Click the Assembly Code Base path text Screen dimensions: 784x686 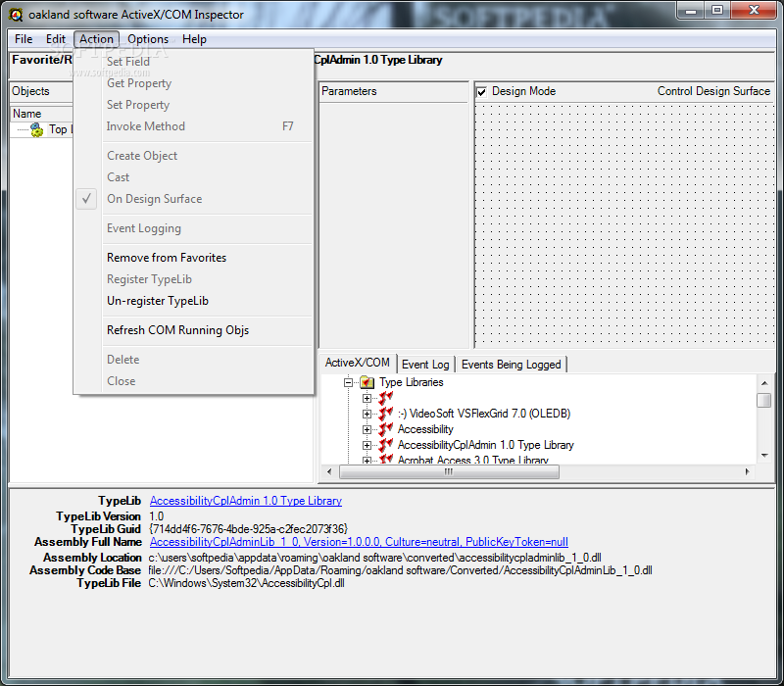pyautogui.click(x=400, y=570)
